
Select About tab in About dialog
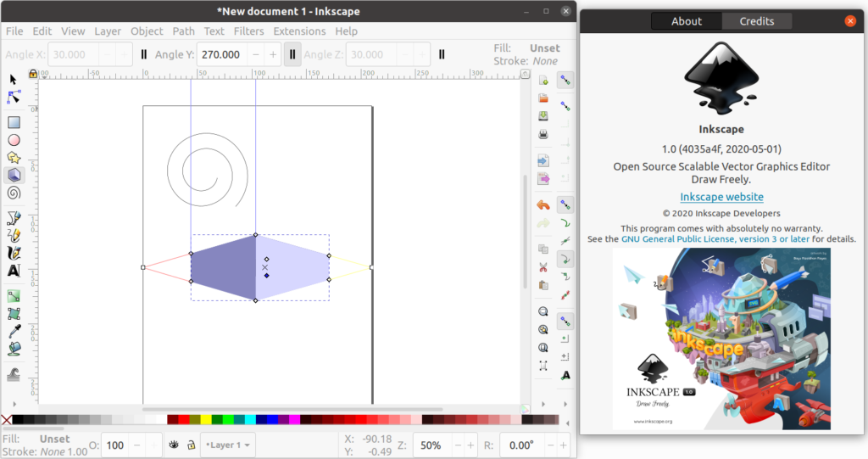click(x=687, y=21)
